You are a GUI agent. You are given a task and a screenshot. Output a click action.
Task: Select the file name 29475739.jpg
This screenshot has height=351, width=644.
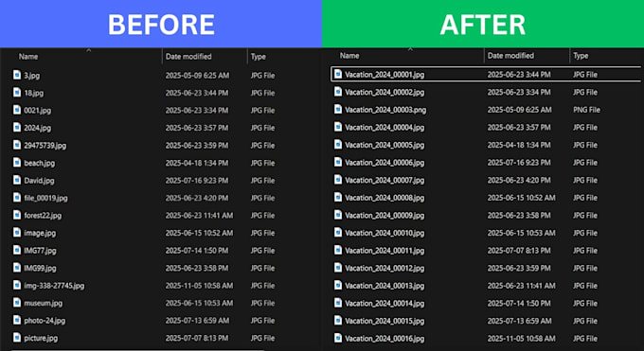click(45, 146)
